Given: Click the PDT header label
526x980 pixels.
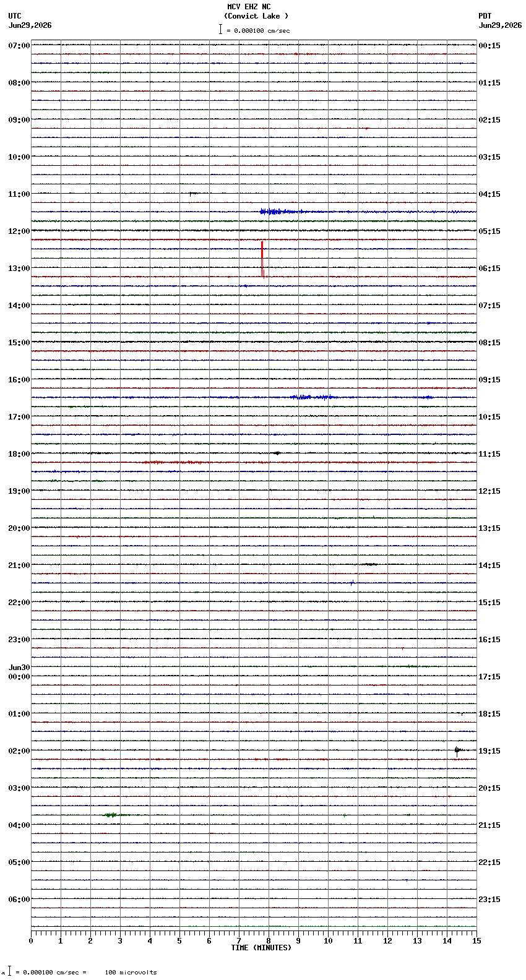Looking at the screenshot, I should point(485,16).
